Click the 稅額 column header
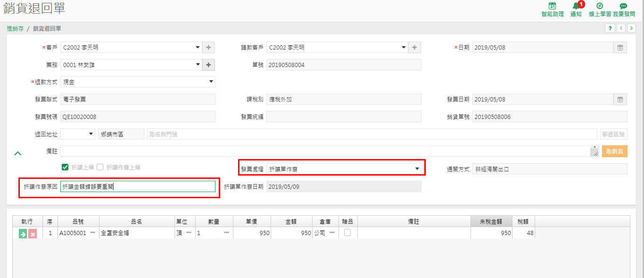 [523, 221]
